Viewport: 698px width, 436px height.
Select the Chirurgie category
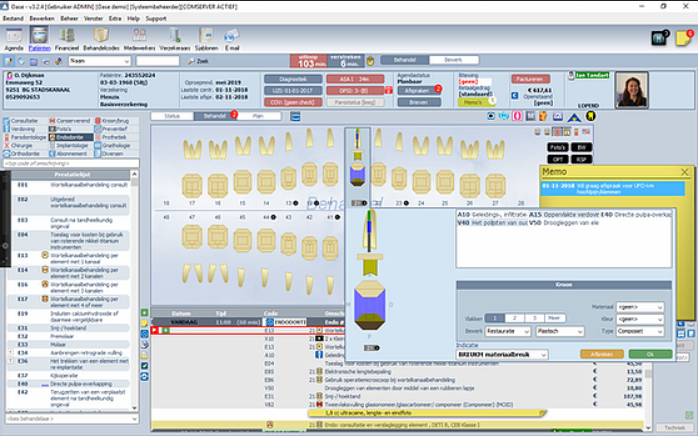point(18,146)
